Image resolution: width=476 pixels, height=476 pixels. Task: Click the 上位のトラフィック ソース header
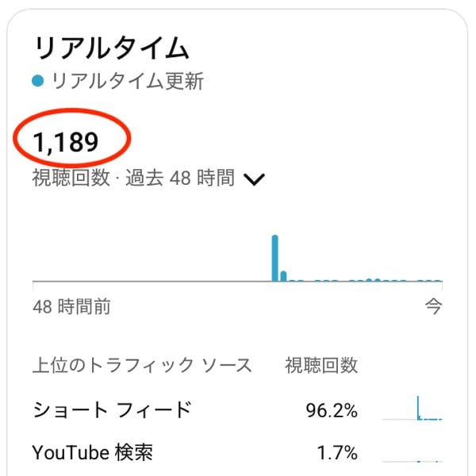click(142, 365)
